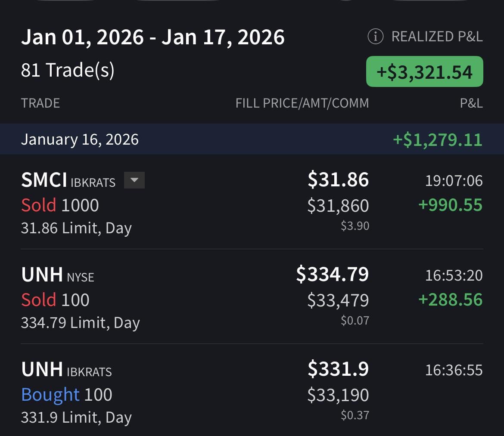The height and width of the screenshot is (436, 504).
Task: Expand the SMCI trade dropdown arrow
Action: click(x=134, y=180)
